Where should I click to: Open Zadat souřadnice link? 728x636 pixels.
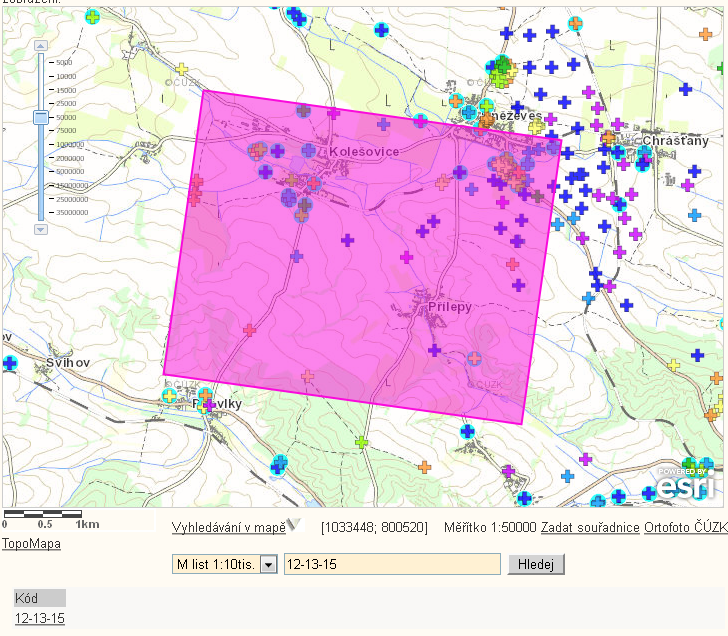(x=590, y=528)
